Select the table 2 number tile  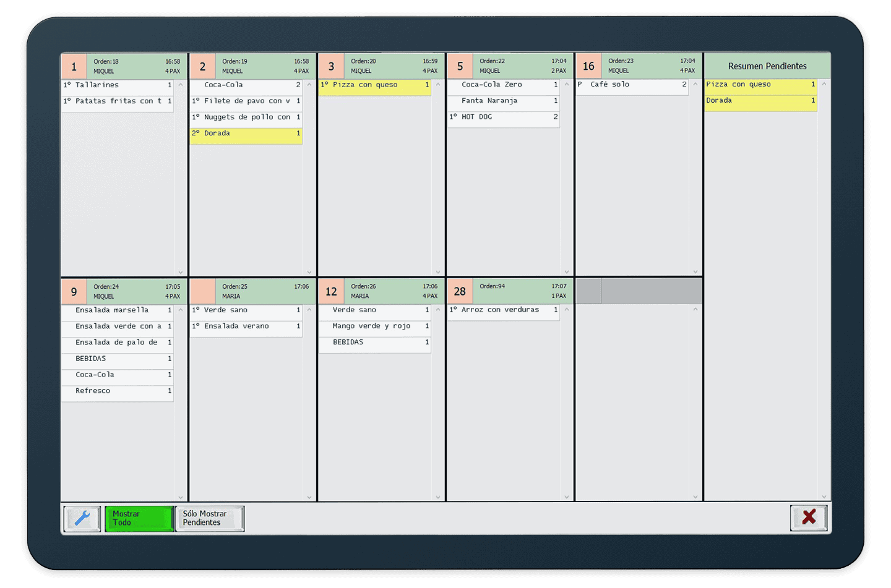[x=202, y=67]
